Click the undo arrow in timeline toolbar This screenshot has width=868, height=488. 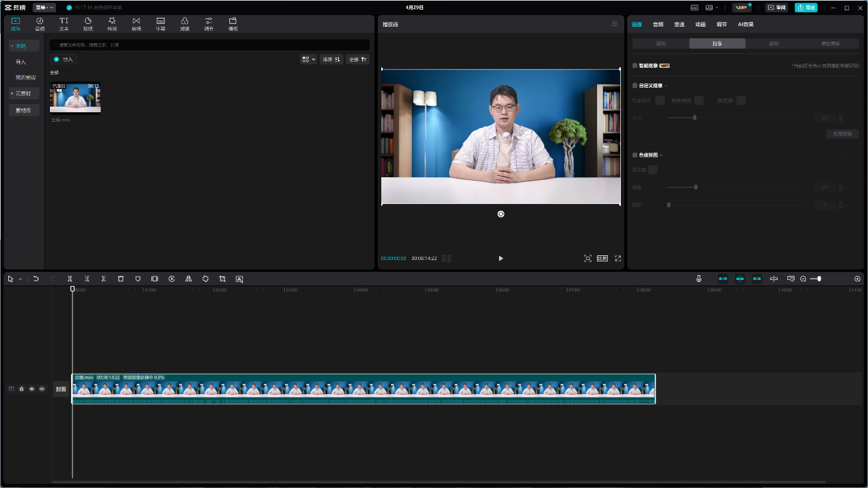pyautogui.click(x=36, y=279)
